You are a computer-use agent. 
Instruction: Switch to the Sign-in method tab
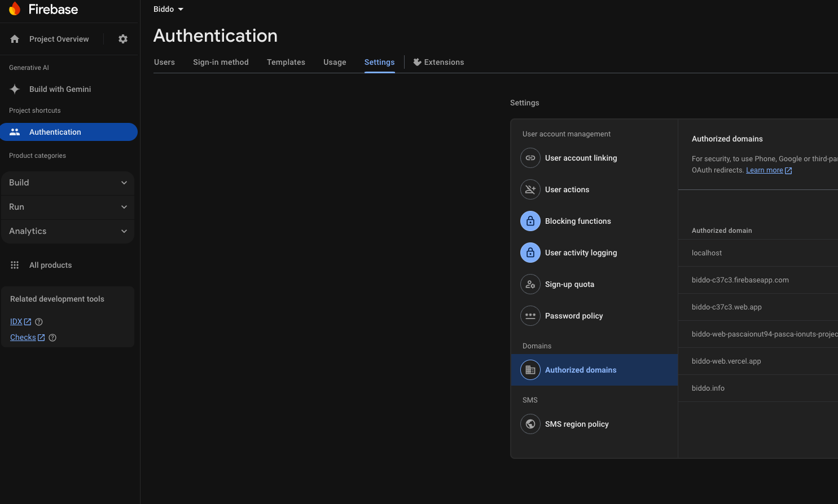click(221, 62)
